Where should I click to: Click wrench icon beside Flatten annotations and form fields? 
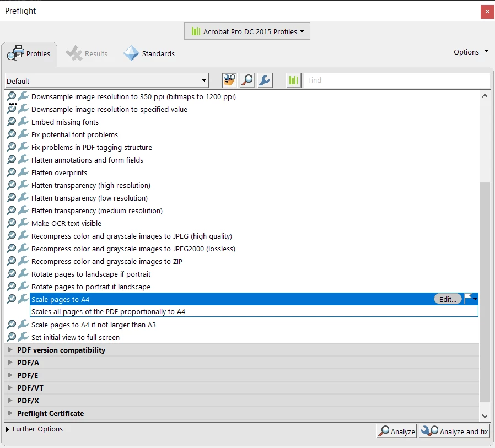(x=23, y=160)
